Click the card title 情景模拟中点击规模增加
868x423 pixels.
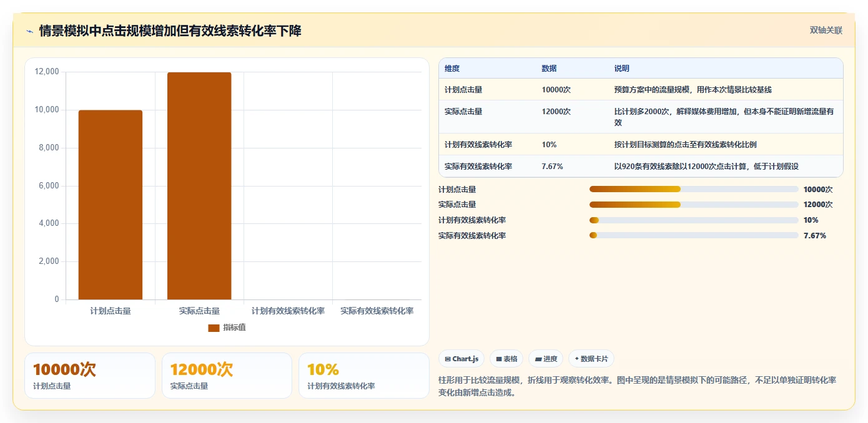[170, 31]
